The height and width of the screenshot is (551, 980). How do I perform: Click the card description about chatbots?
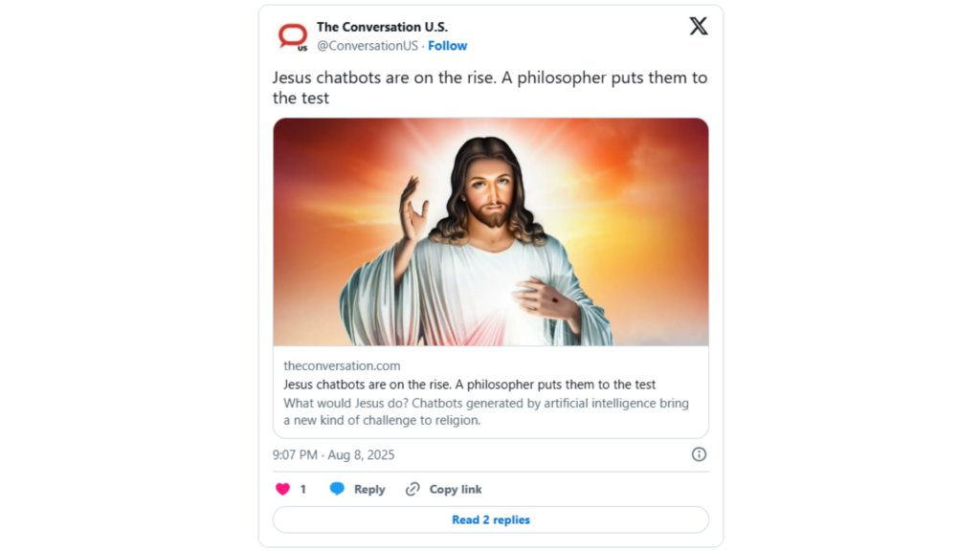pyautogui.click(x=485, y=411)
